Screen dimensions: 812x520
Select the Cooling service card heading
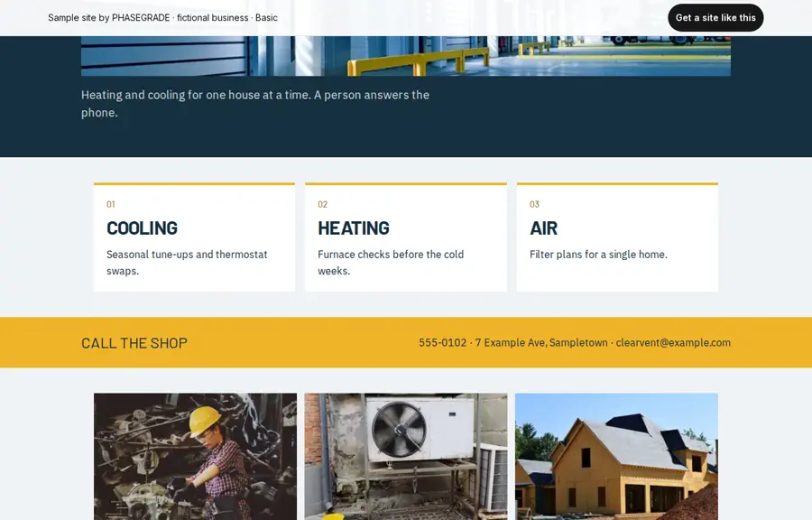click(142, 228)
